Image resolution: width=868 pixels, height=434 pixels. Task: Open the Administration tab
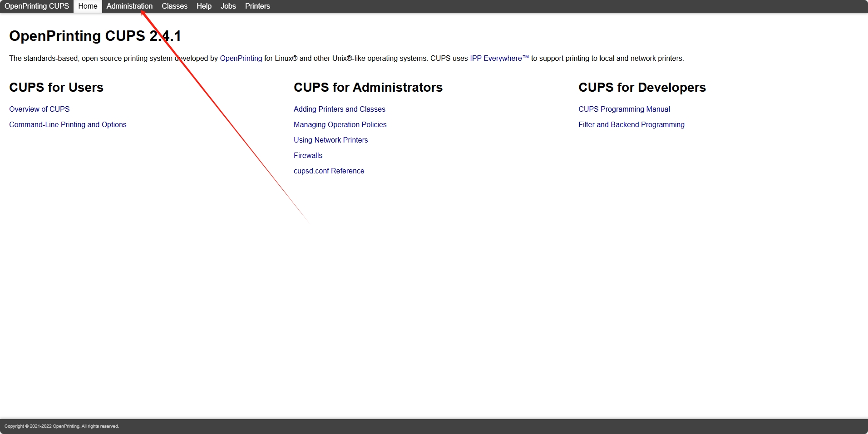click(129, 6)
